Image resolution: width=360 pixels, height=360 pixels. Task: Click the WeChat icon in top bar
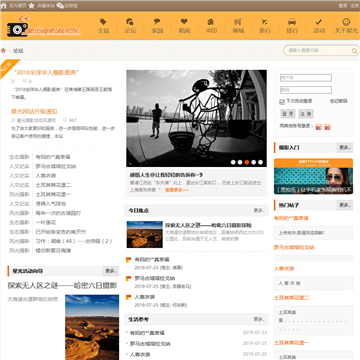click(60, 5)
